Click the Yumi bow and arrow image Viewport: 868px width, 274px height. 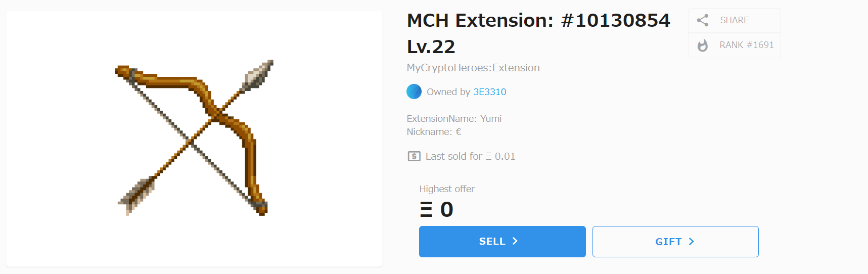point(195,138)
